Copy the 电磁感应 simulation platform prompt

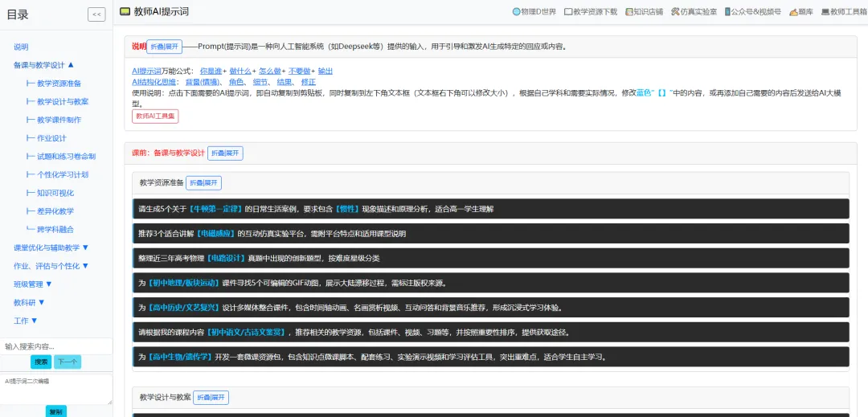pos(491,233)
